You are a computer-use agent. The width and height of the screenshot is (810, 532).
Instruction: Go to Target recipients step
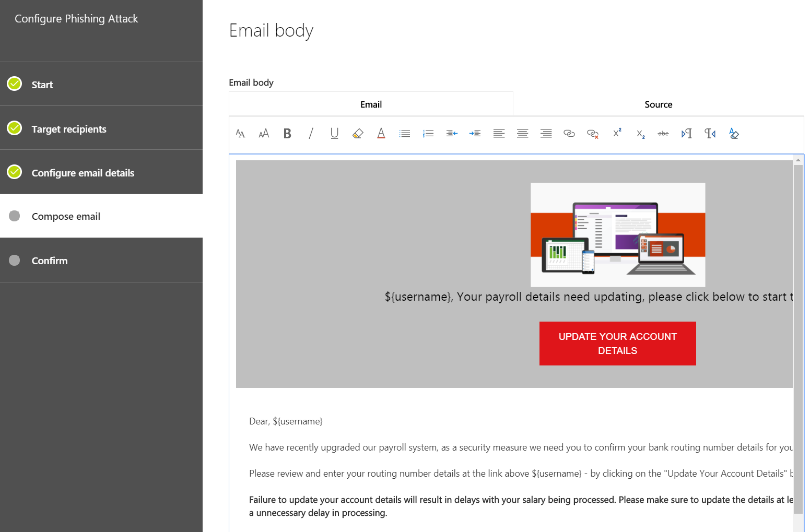pyautogui.click(x=69, y=129)
